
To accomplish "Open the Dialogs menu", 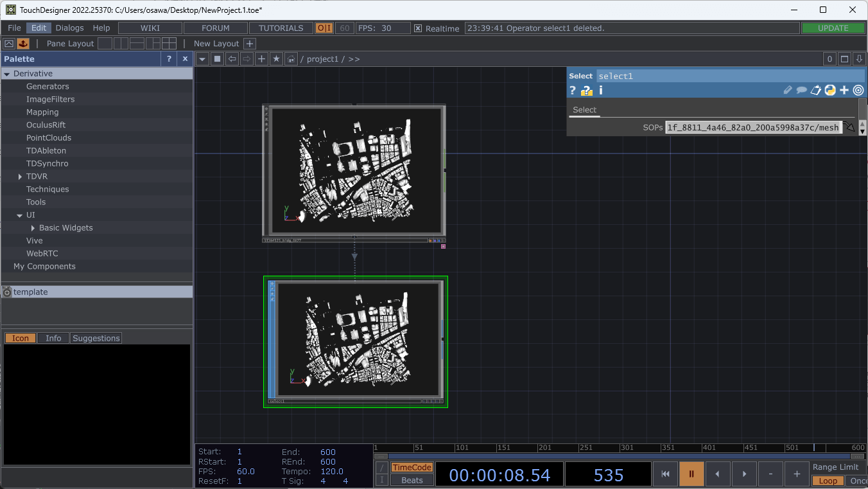I will coord(69,28).
